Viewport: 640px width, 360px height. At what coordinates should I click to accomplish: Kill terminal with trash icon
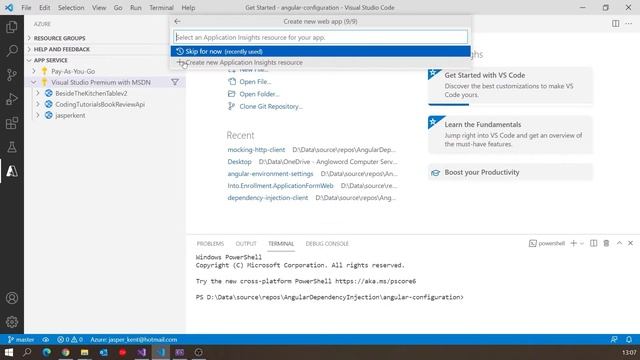tap(607, 243)
